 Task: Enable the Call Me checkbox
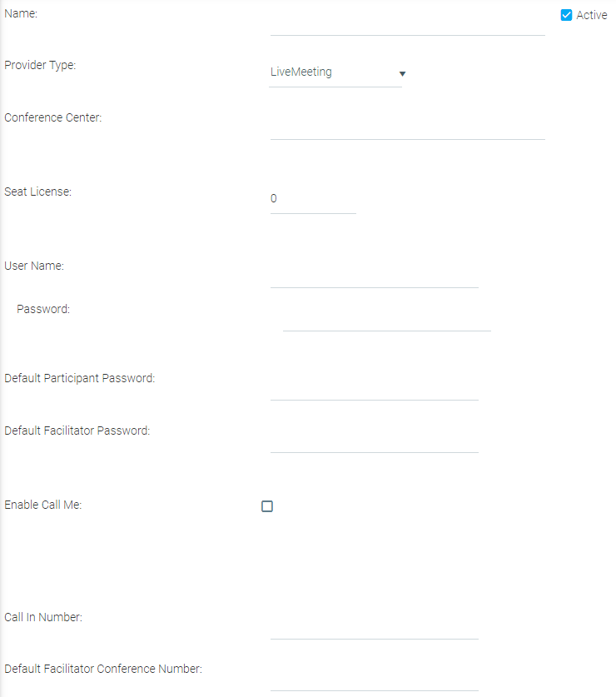coord(267,506)
